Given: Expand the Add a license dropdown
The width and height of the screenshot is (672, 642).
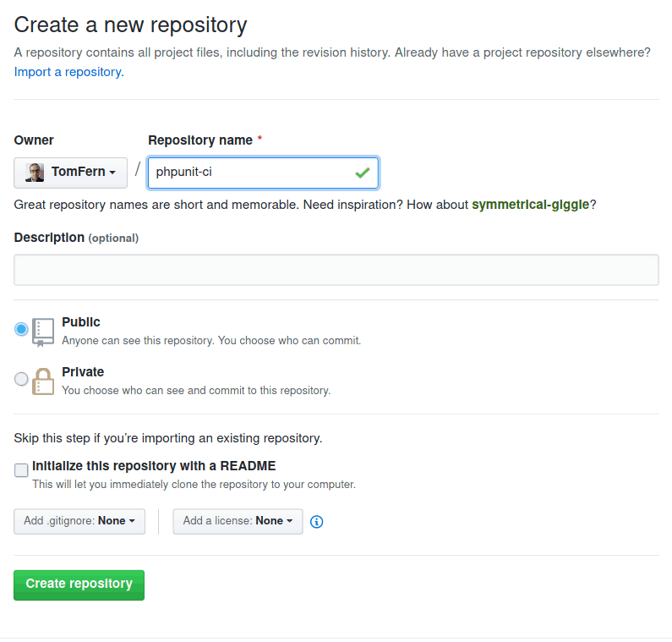Looking at the screenshot, I should (238, 521).
